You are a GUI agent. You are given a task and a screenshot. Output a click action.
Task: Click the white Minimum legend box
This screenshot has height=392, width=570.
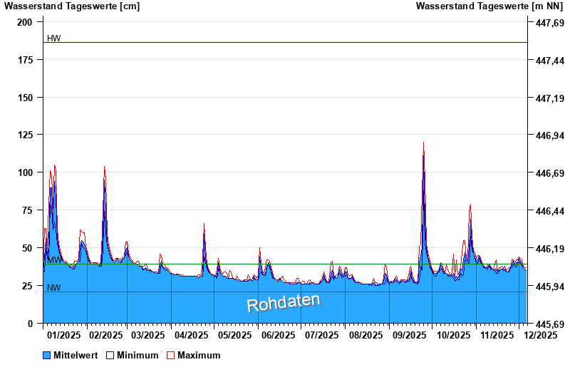[110, 355]
